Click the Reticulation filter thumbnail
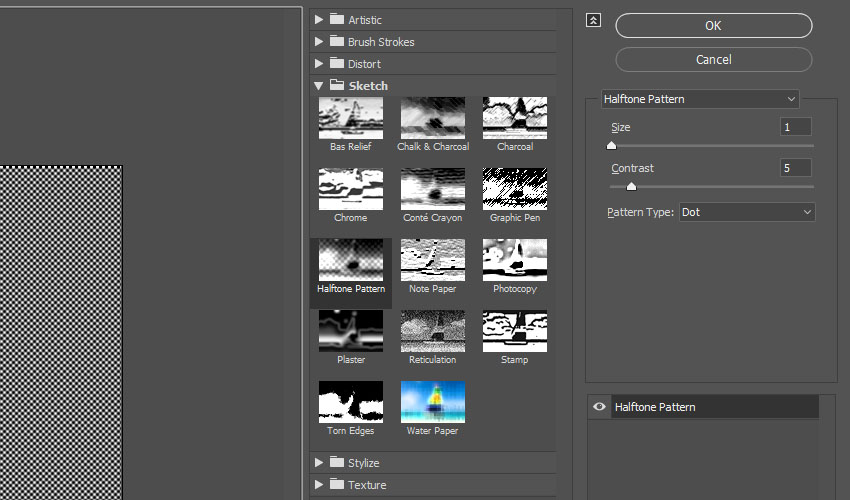 pos(432,331)
